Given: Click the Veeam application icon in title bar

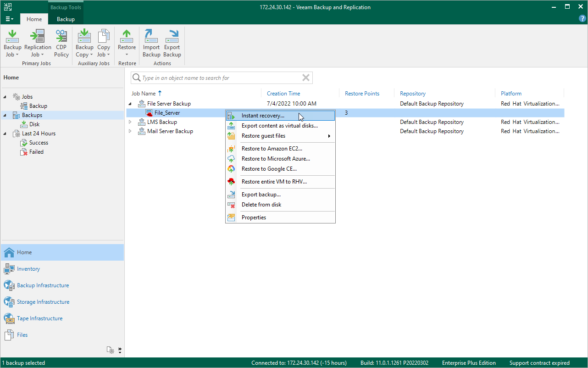Looking at the screenshot, I should point(8,7).
